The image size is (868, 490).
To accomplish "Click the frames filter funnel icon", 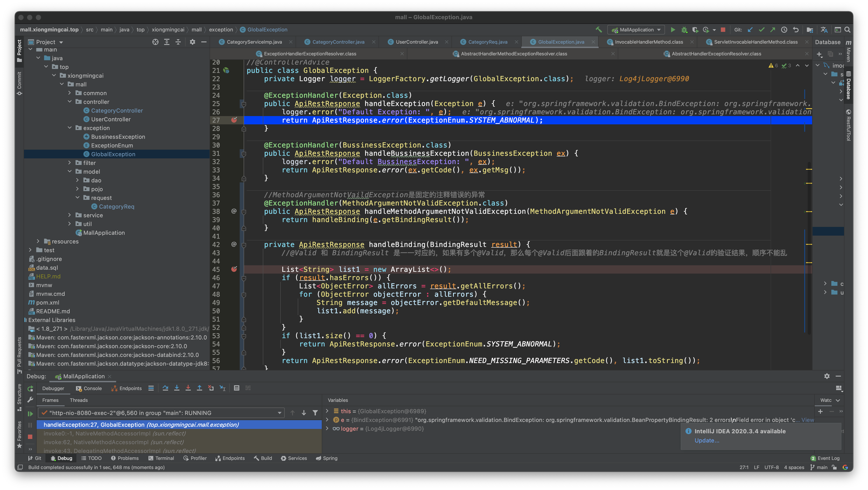I will [315, 413].
